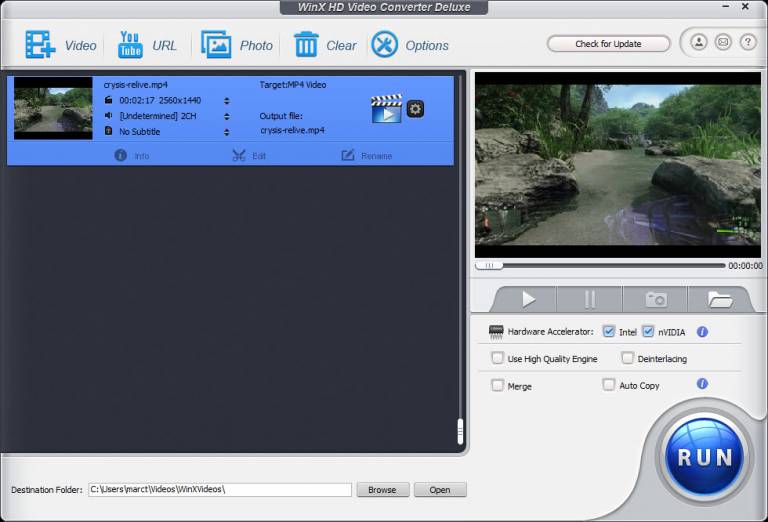Click the email envelope icon
The height and width of the screenshot is (522, 768).
[723, 42]
